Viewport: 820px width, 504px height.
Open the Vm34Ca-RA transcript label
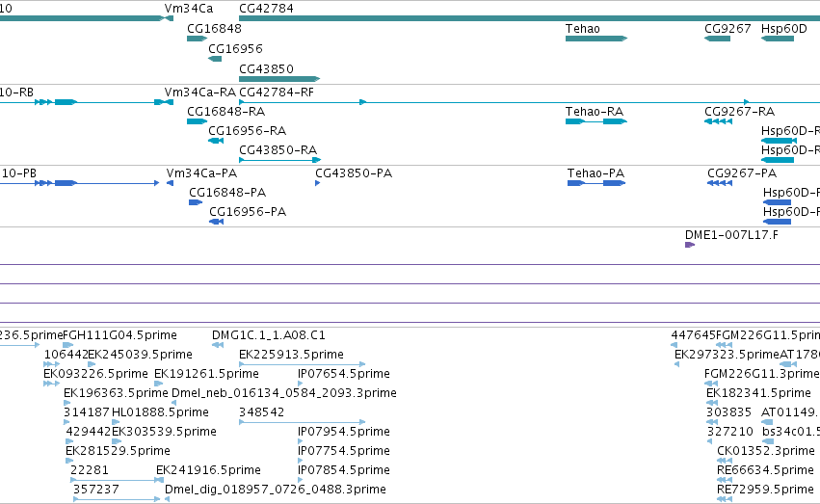coord(199,93)
